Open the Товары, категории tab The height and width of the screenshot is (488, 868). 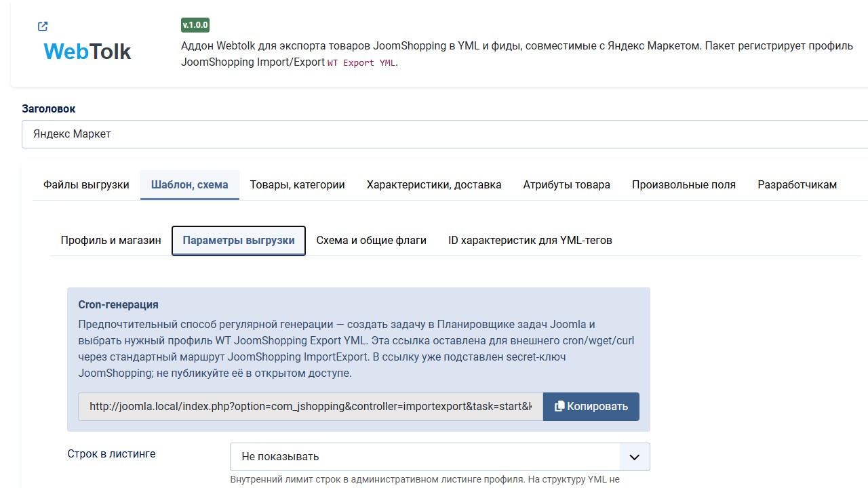coord(297,184)
